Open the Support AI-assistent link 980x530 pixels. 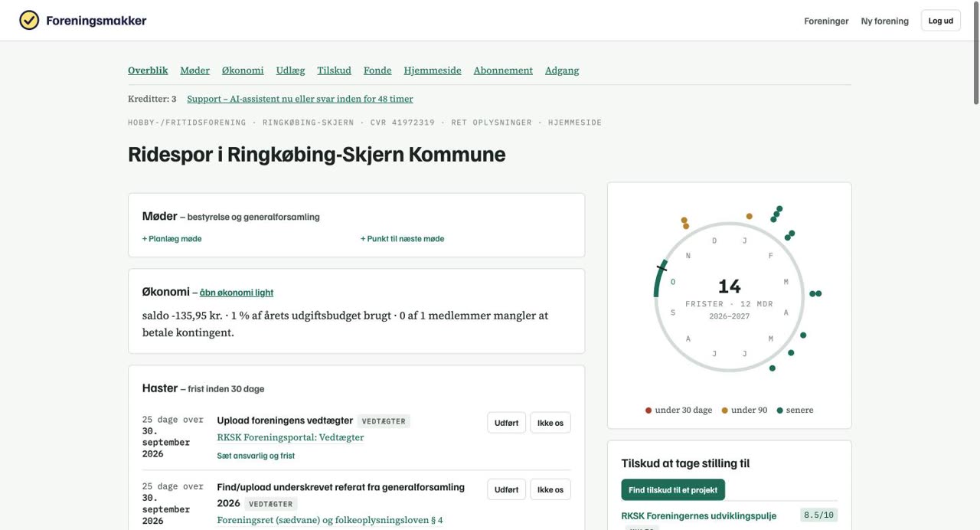(300, 99)
